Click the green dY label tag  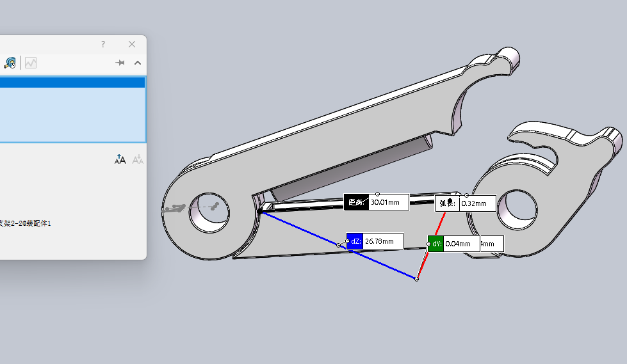click(x=436, y=244)
